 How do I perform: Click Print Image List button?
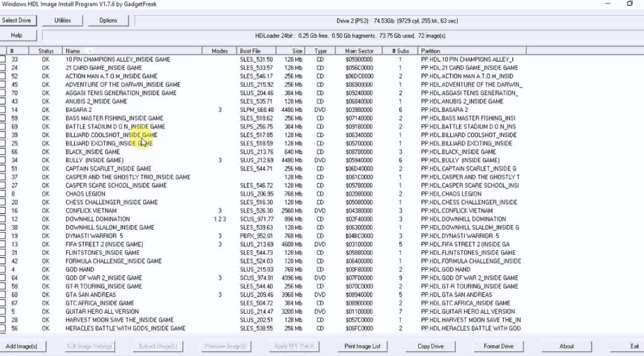click(x=362, y=346)
